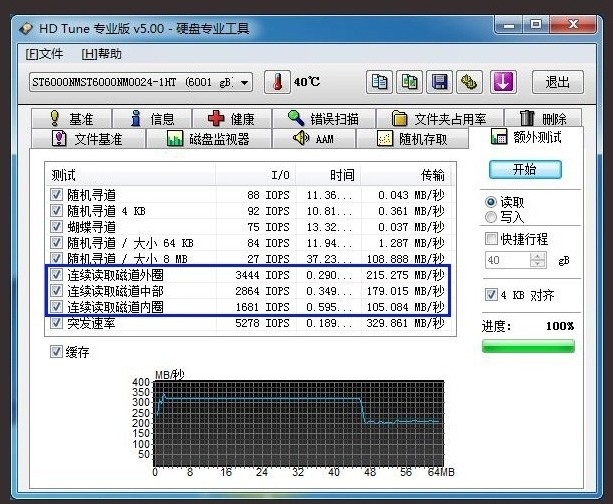Screen dimensions: 613x504
Task: Click the temperature thermometer icon
Action: tap(277, 82)
